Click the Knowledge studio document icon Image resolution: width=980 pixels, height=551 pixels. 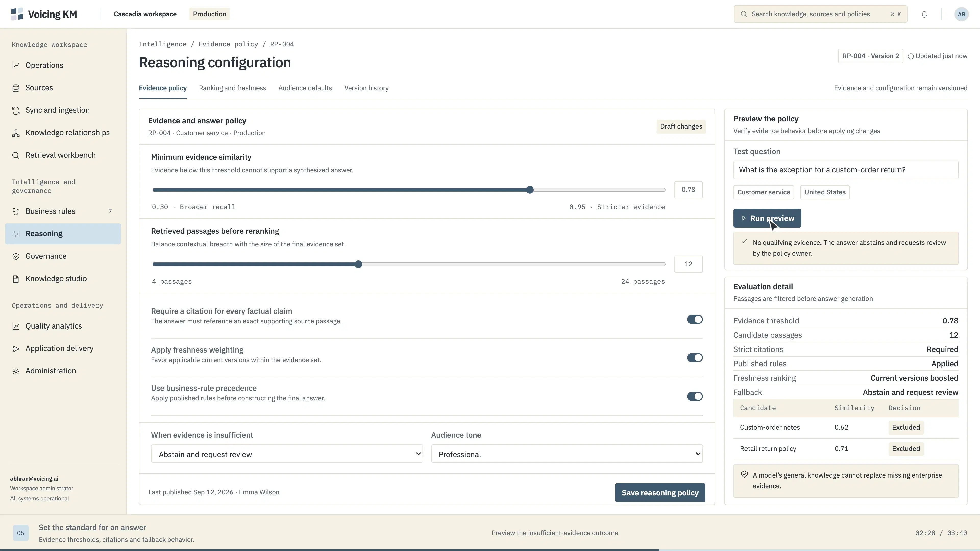coord(16,279)
